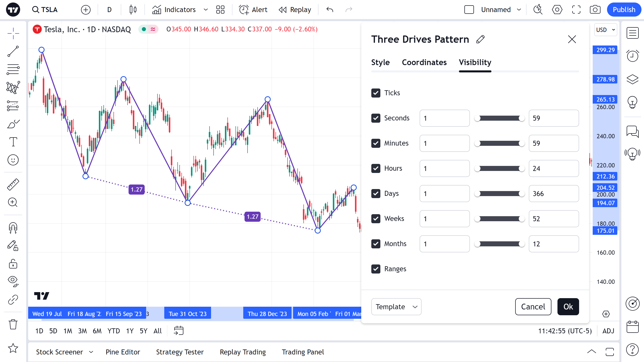Viewport: 644px width, 362px height.
Task: Expand the USD currency dropdown
Action: click(x=605, y=30)
